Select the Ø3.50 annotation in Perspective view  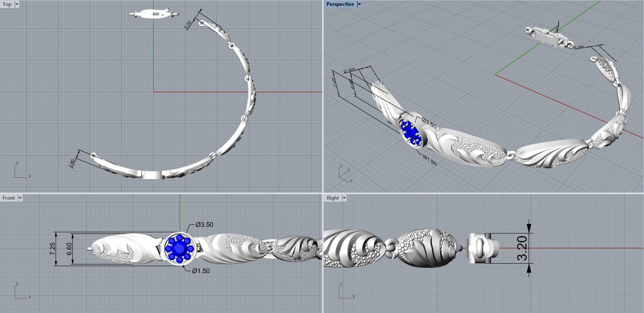click(429, 123)
